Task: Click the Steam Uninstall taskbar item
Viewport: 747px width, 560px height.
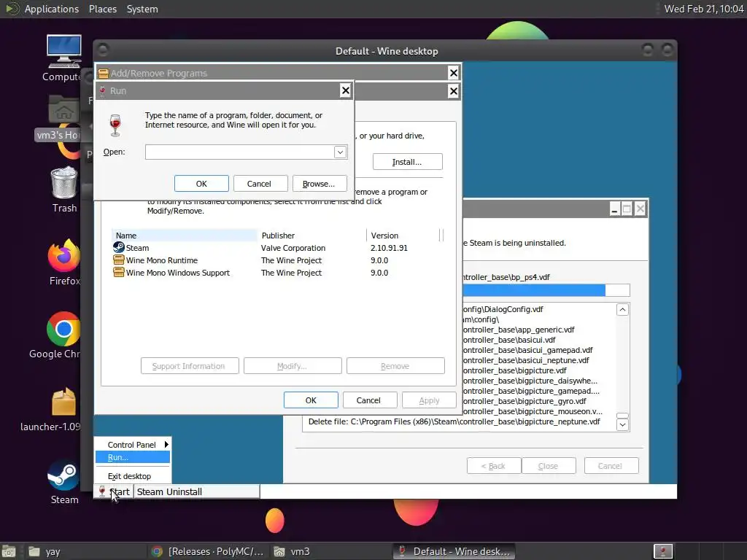Action: pyautogui.click(x=197, y=492)
